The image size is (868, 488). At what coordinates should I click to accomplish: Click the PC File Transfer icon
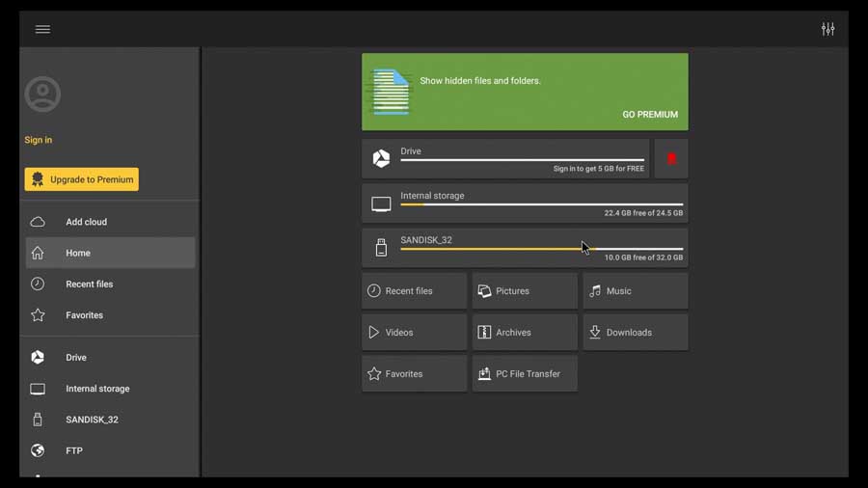[x=484, y=374]
